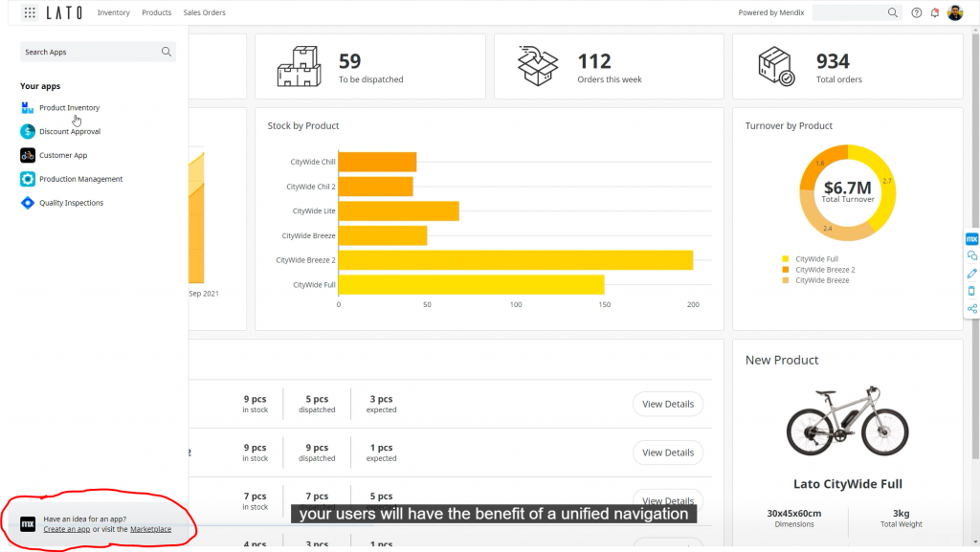Click the CityWide Breeze 2 bar in chart
Viewport: 980px width, 552px height.
515,260
